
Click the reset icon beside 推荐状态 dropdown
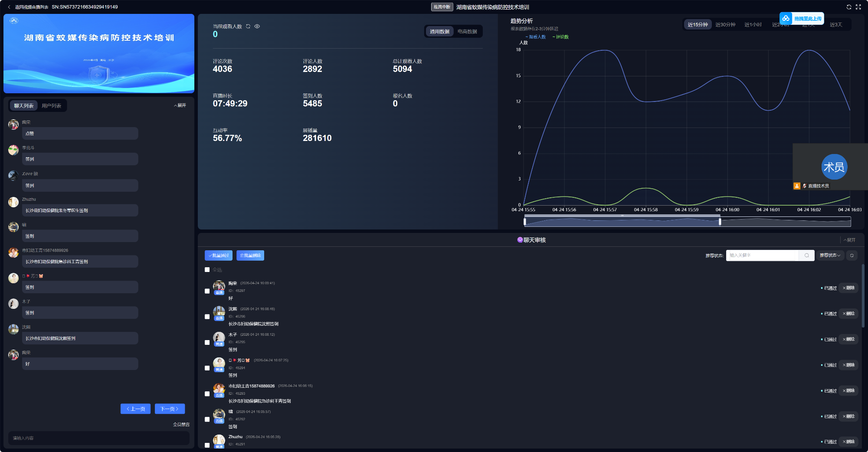(x=852, y=255)
